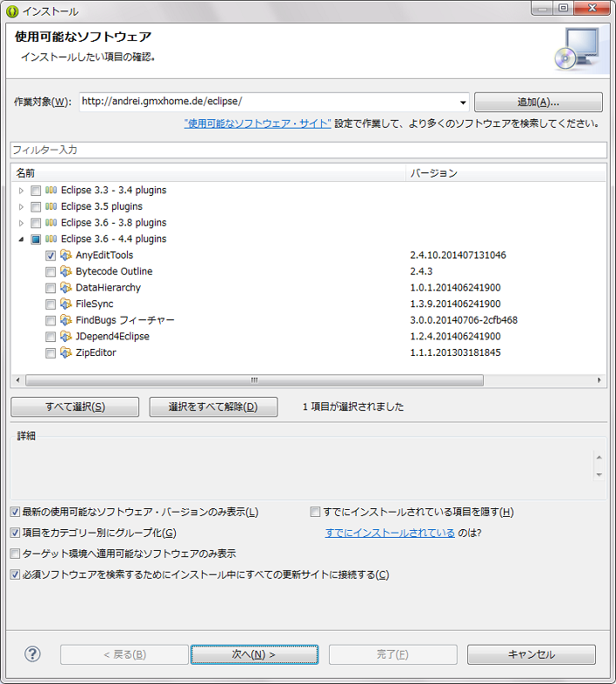616x684 pixels.
Task: Expand the Eclipse 3.6 - 3.8 plugins node
Action: (21, 223)
